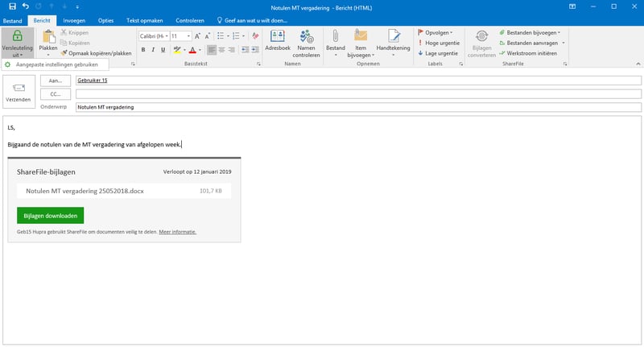The image size is (644, 347).
Task: Open the Meer informatie link
Action: pos(177,232)
